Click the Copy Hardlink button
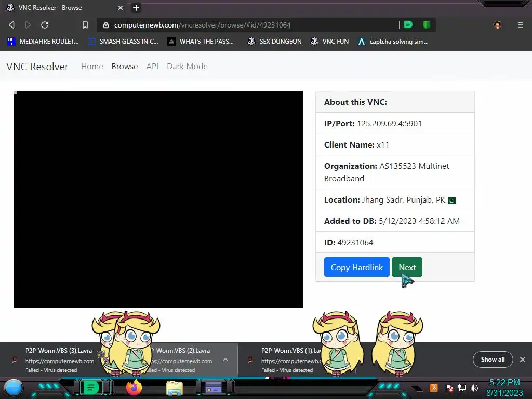The image size is (532, 399). click(x=356, y=268)
